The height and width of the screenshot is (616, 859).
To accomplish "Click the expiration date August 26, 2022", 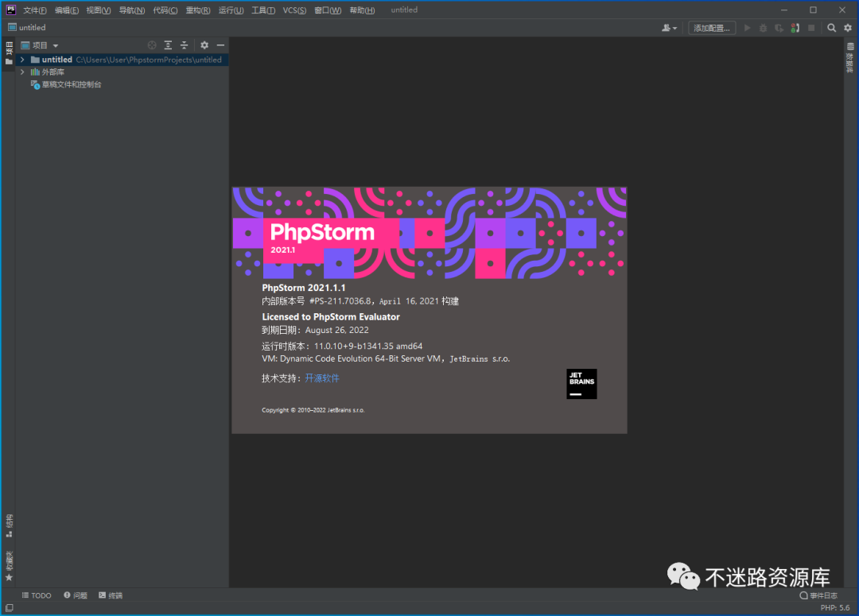I will click(337, 330).
